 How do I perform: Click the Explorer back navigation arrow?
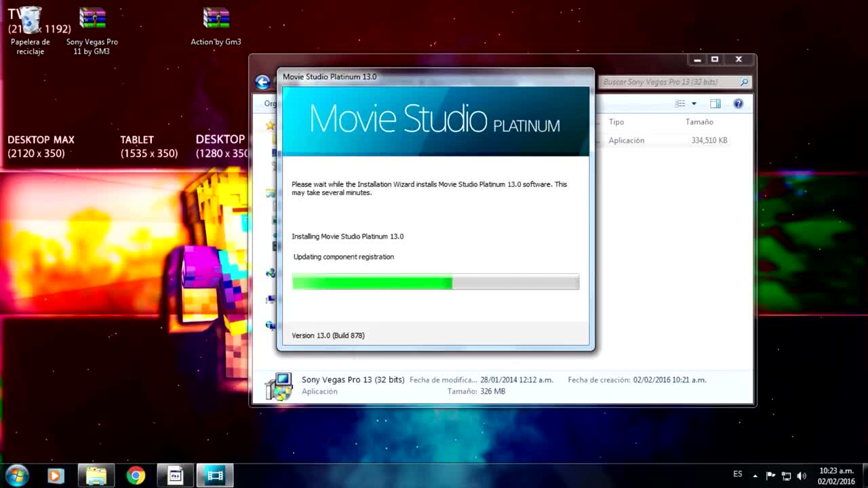(262, 83)
